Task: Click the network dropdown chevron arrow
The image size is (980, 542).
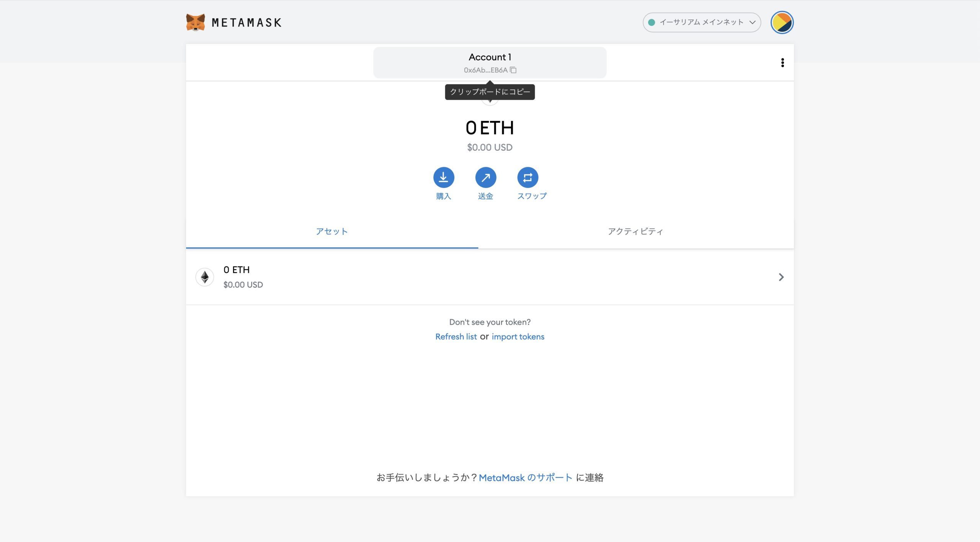Action: 752,22
